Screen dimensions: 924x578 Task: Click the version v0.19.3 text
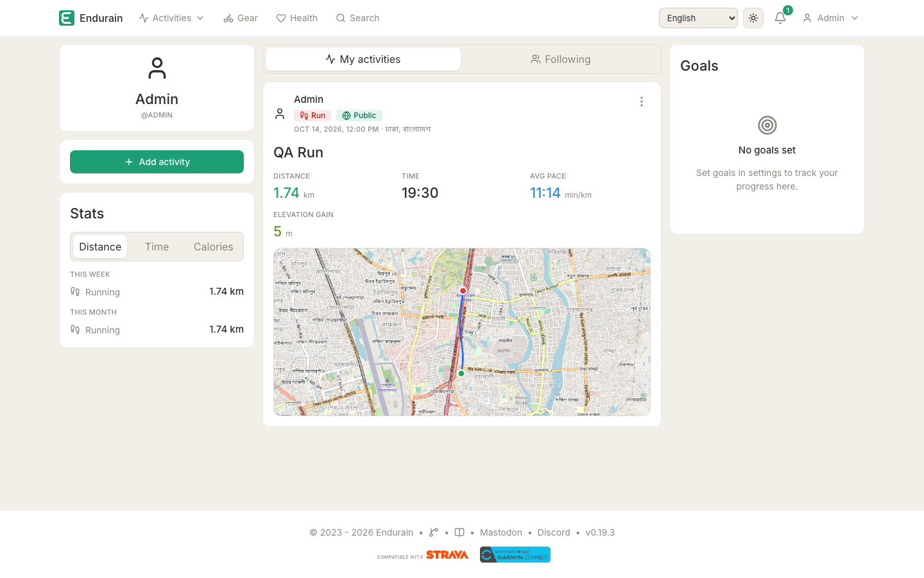click(x=600, y=532)
